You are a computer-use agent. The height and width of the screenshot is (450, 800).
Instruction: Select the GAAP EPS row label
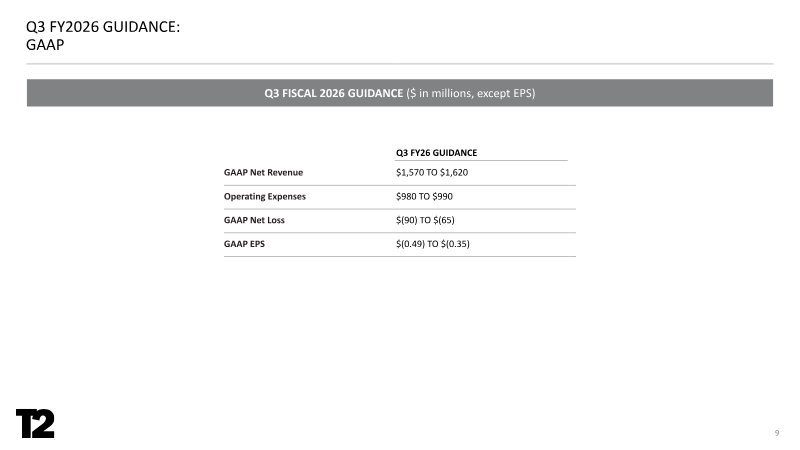click(x=244, y=244)
